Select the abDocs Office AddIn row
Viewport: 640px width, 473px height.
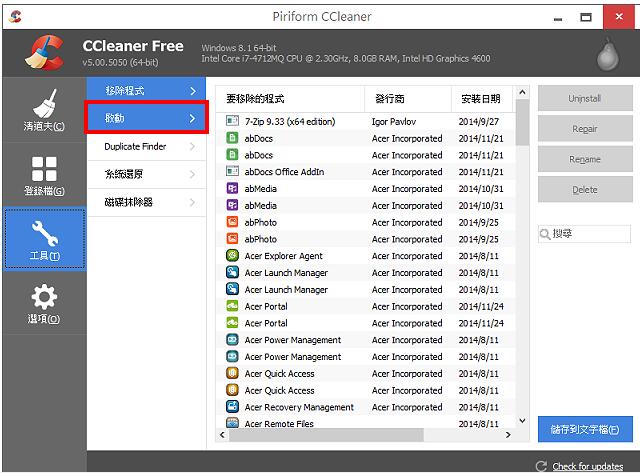tap(365, 172)
